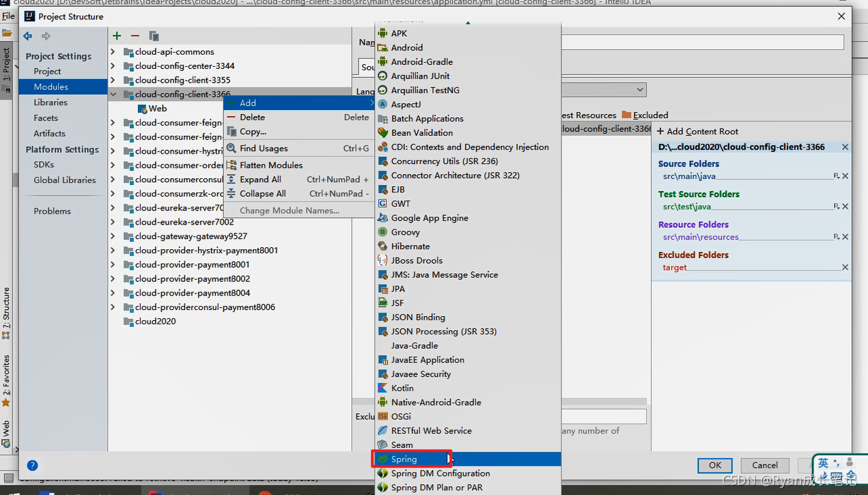Remove the src\main\java source folder
This screenshot has width=868, height=495.
point(845,176)
